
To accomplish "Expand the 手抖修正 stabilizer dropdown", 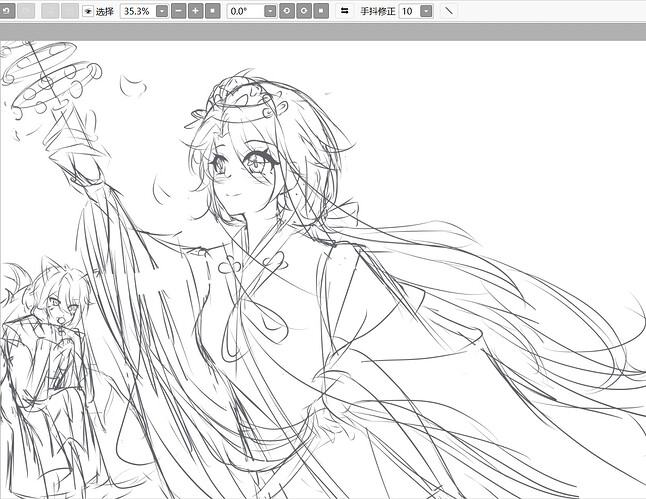I will point(427,11).
